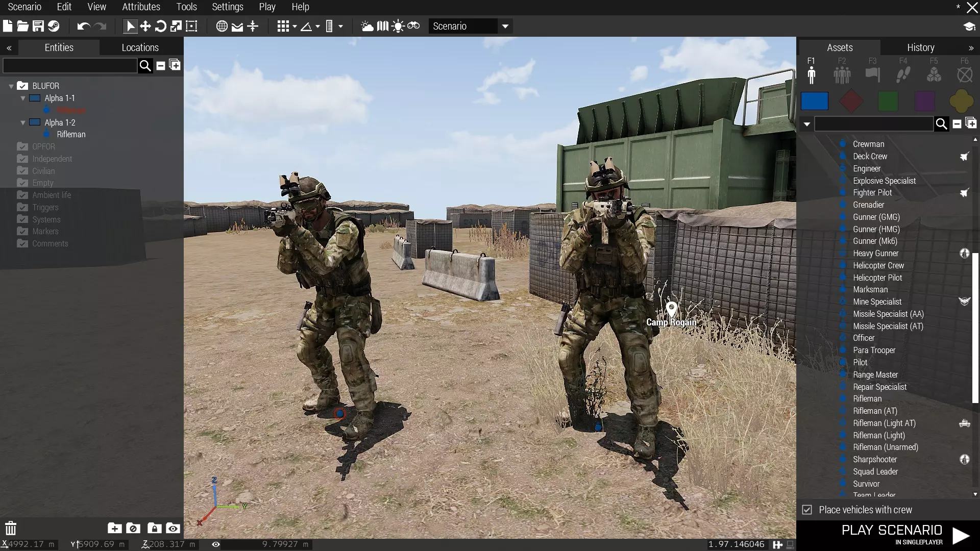Toggle night vision binoculars icon
This screenshot has height=551, width=980.
(x=413, y=26)
